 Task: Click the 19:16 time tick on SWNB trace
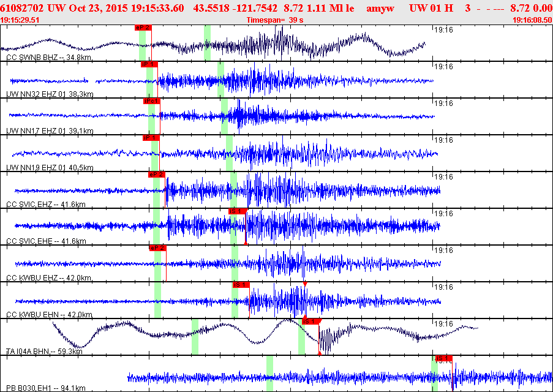443,31
